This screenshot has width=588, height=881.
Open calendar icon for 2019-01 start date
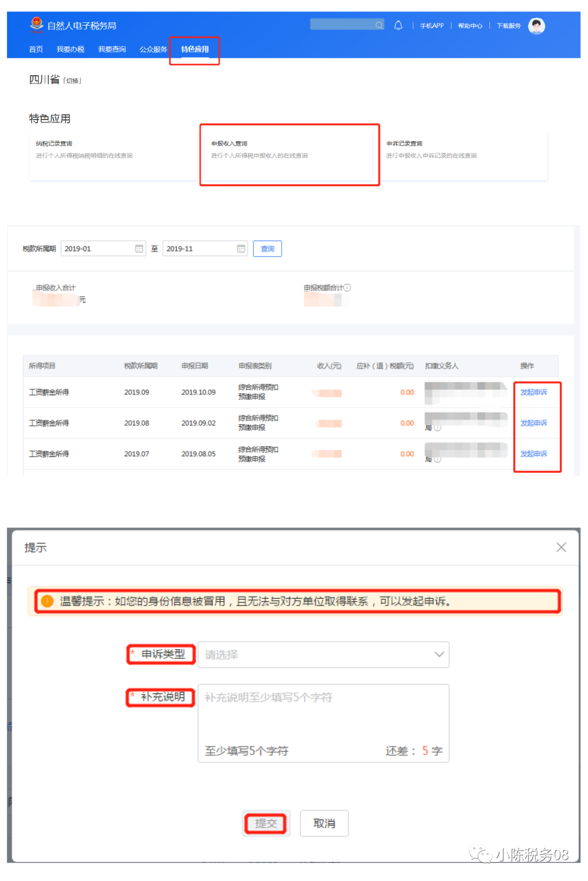tap(139, 248)
